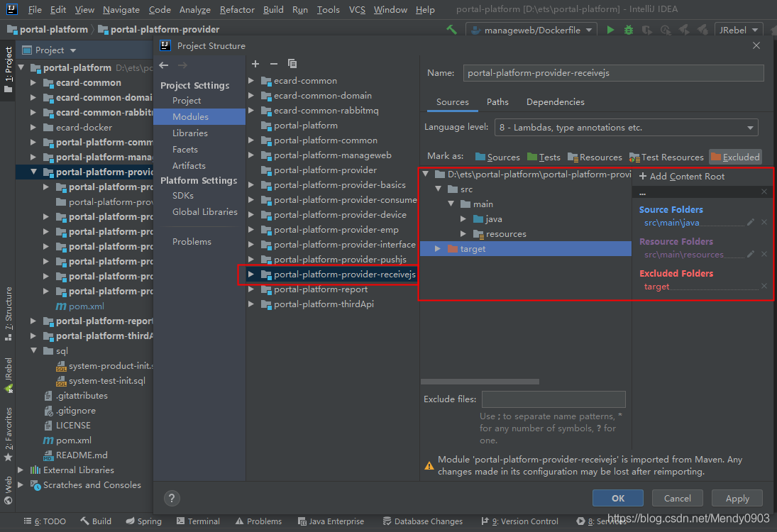Open the JRebel side panel
Screen dimensions: 777x532
[8, 375]
